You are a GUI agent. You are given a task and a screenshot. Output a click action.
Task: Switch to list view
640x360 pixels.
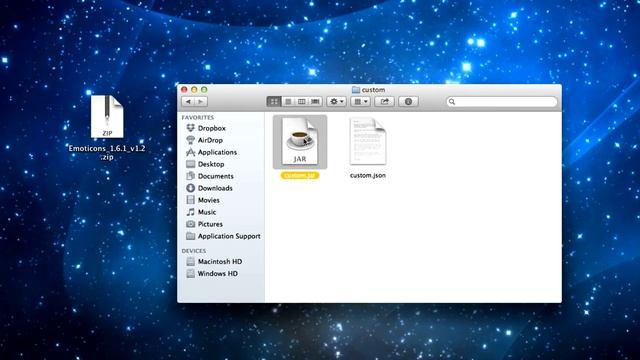(288, 101)
